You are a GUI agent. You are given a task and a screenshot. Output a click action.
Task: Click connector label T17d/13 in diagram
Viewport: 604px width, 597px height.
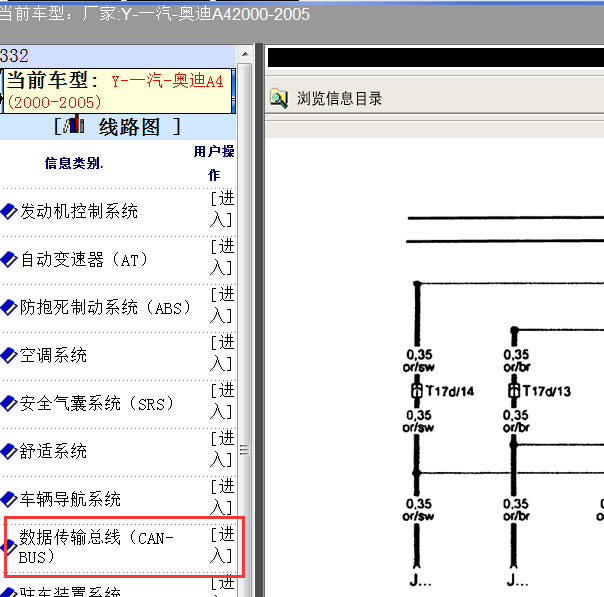(x=546, y=391)
